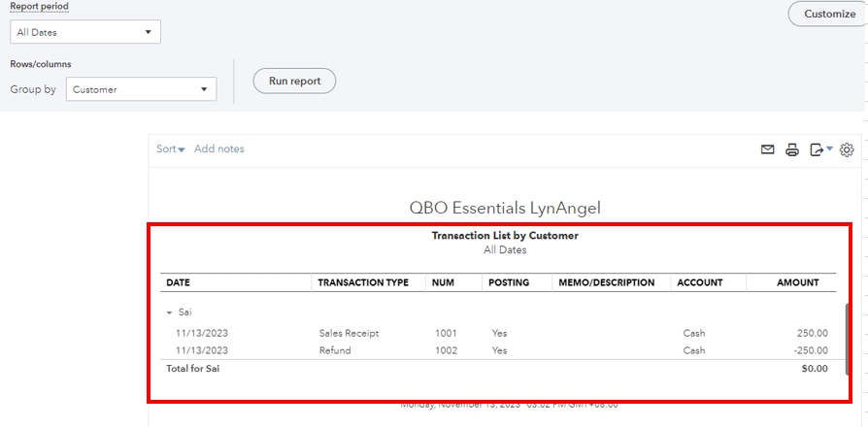Expand the Group by Customer dropdown
Viewport: 868px width, 427px height.
tap(141, 89)
